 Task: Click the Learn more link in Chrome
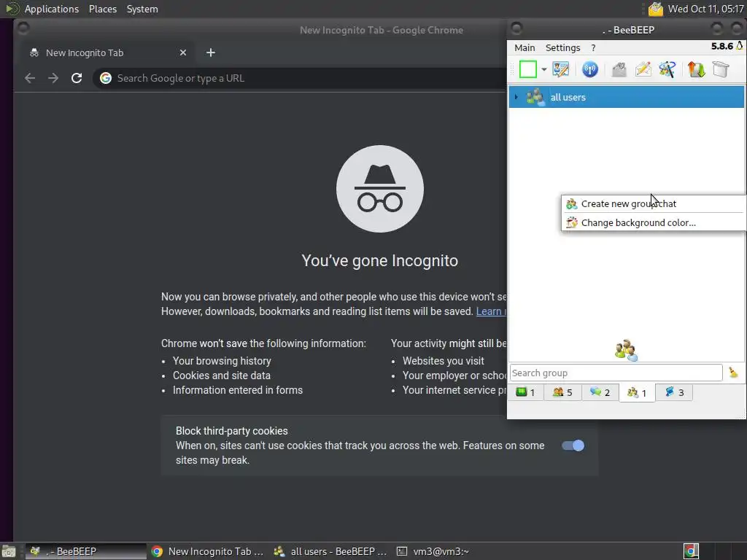click(491, 311)
